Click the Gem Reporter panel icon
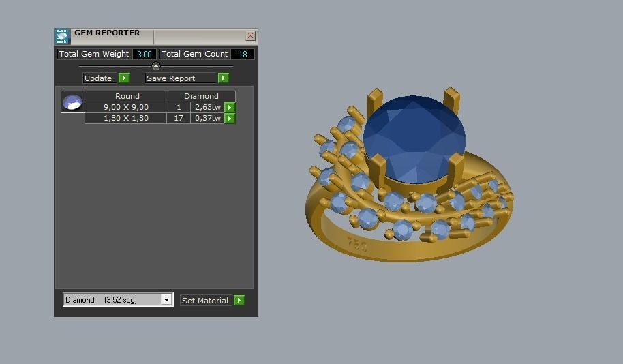Image resolution: width=623 pixels, height=364 pixels. coord(62,36)
